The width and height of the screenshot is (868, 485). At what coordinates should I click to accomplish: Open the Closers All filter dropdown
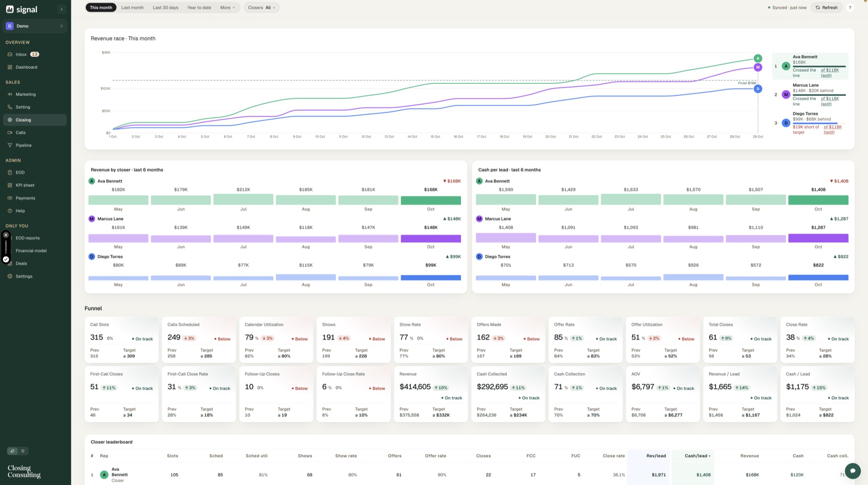(261, 8)
